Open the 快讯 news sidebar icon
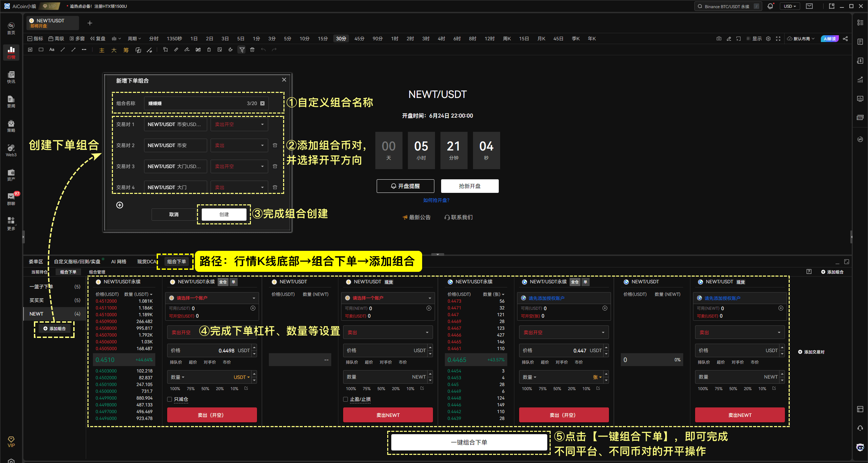The width and height of the screenshot is (868, 463). click(11, 77)
